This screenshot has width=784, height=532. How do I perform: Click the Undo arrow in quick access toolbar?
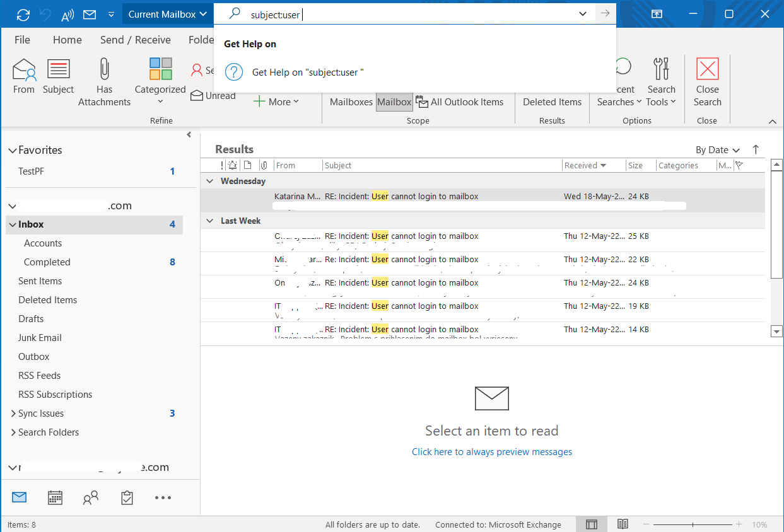pyautogui.click(x=45, y=14)
